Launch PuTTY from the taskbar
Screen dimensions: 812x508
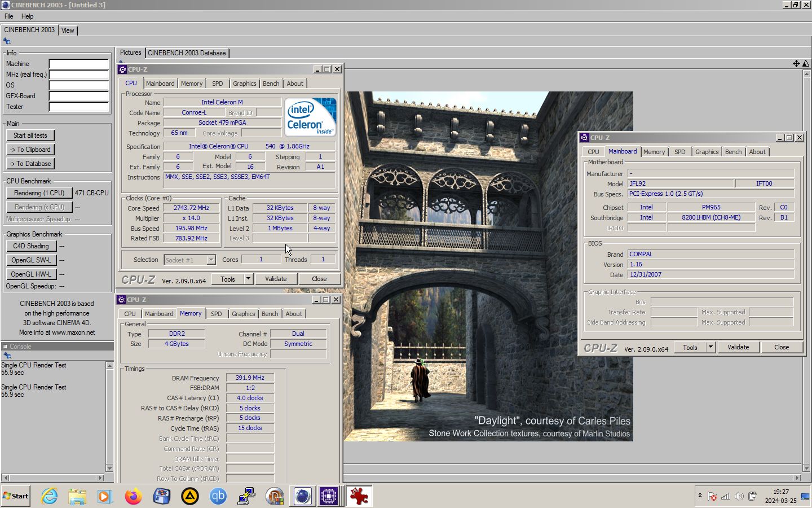click(246, 496)
